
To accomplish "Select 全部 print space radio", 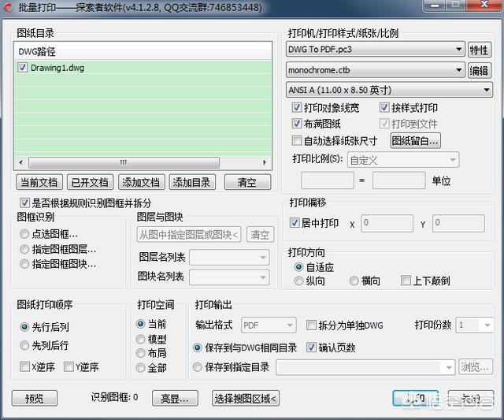I will [140, 367].
